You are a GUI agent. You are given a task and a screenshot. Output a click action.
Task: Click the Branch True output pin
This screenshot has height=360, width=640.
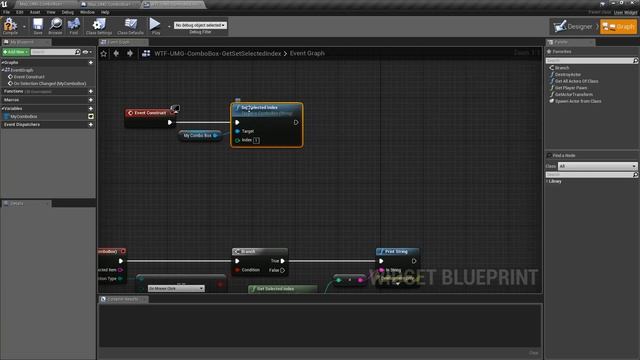coord(282,261)
